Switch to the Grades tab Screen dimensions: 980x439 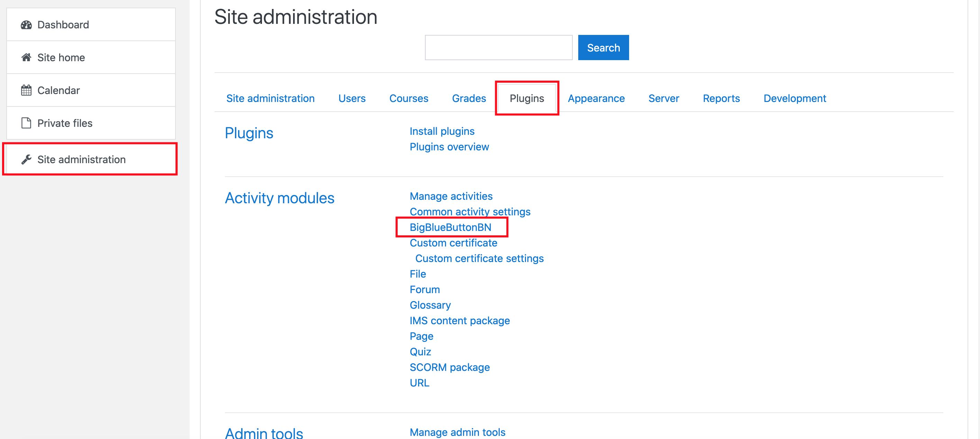pyautogui.click(x=469, y=99)
